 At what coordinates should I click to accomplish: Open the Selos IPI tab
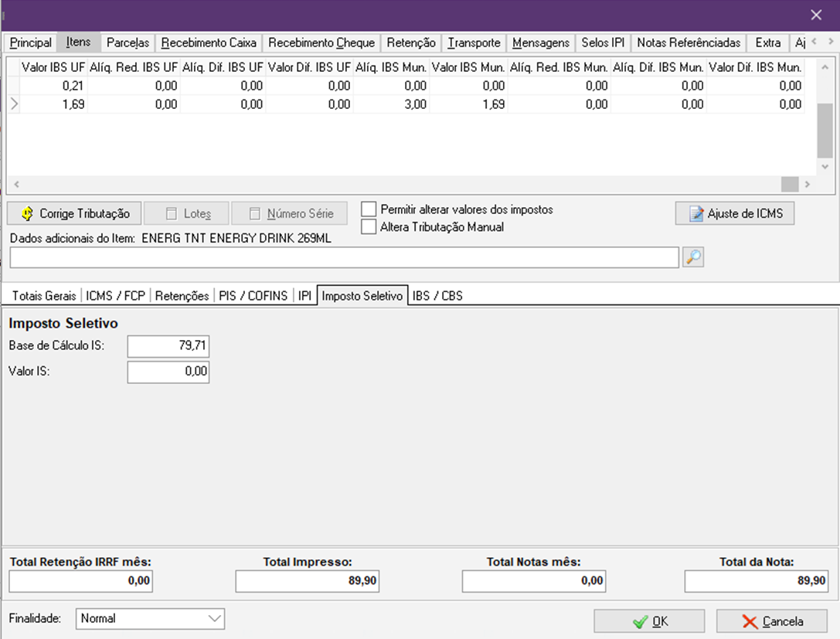[603, 42]
